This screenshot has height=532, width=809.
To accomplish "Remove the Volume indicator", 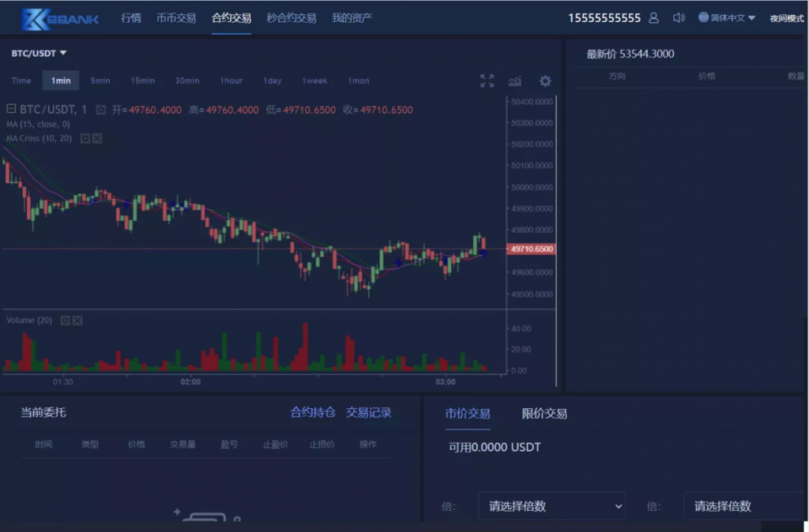I will pyautogui.click(x=77, y=320).
